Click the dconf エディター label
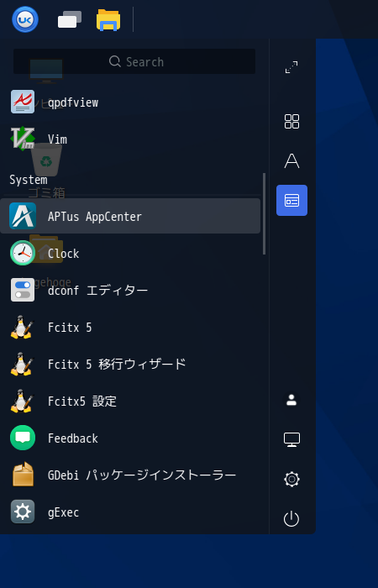Image resolution: width=378 pixels, height=588 pixels. (x=98, y=291)
